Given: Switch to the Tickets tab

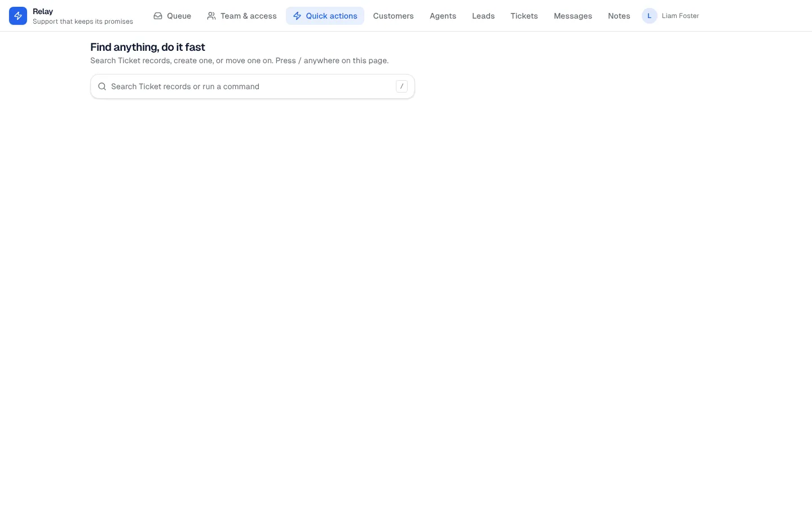Looking at the screenshot, I should pos(524,16).
